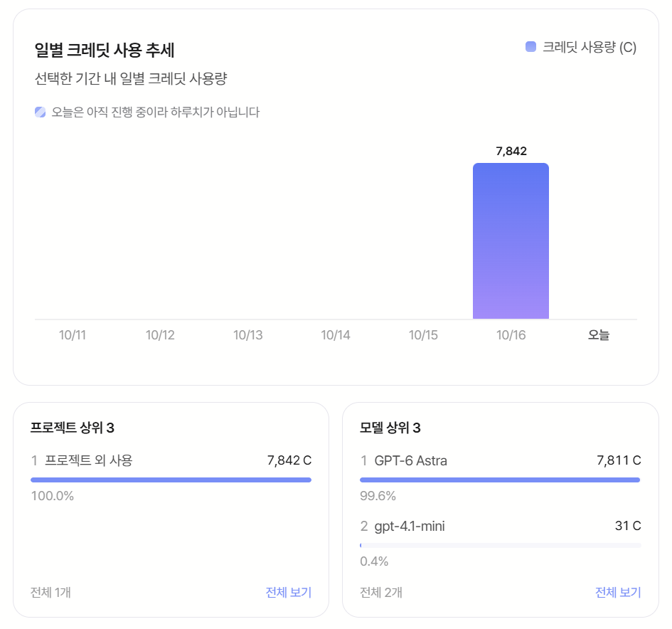The image size is (672, 629).
Task: Click the 선택한 기간 내 일별 크레딧 사용량 subtitle
Action: 131,78
